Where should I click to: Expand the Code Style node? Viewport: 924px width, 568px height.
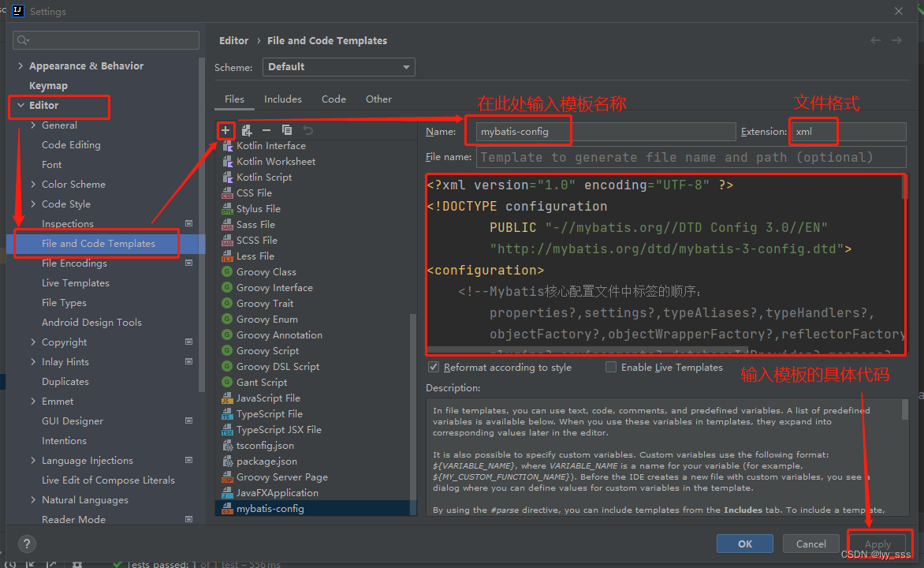pos(33,204)
